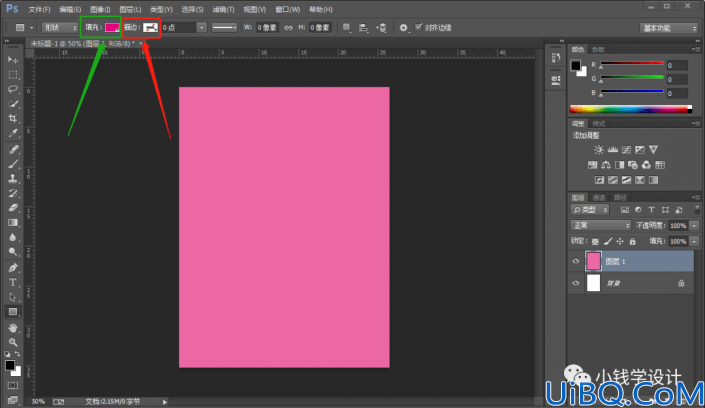
Task: Add a Color Balance adjustment
Action: click(x=606, y=165)
